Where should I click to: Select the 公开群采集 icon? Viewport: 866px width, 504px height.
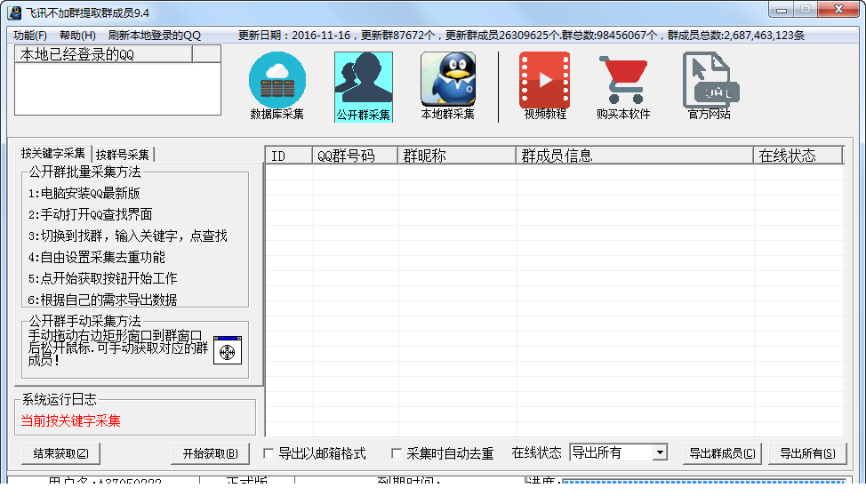(363, 80)
